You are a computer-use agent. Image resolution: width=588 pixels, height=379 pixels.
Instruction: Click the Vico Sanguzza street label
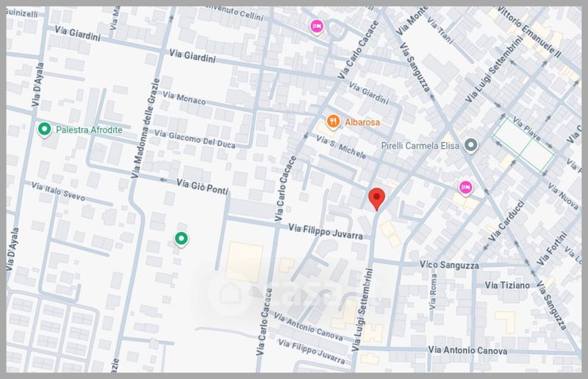tap(449, 264)
